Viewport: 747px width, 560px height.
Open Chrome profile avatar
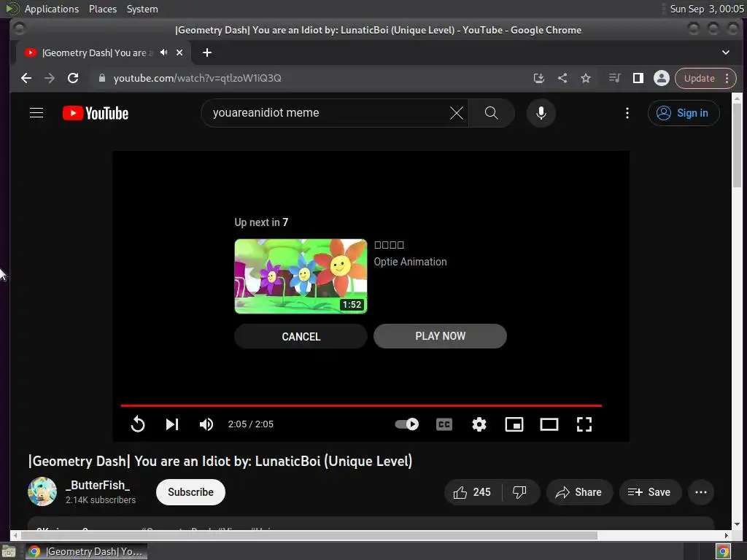coord(661,78)
